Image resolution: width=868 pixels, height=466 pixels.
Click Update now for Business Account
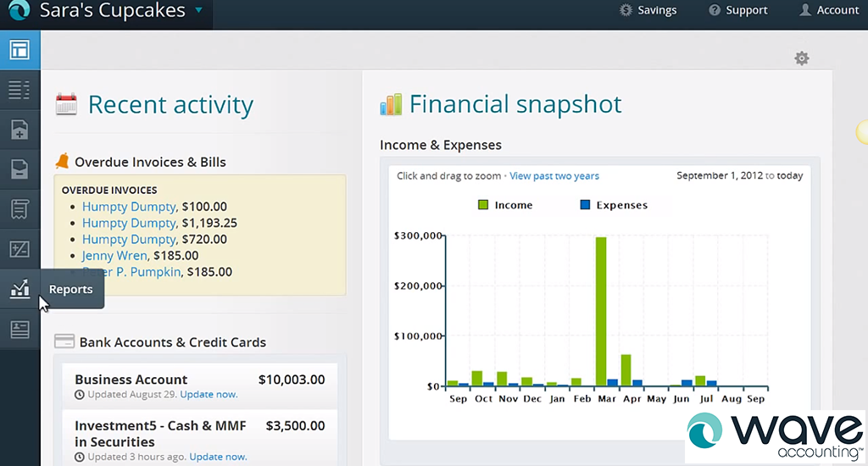coord(209,395)
